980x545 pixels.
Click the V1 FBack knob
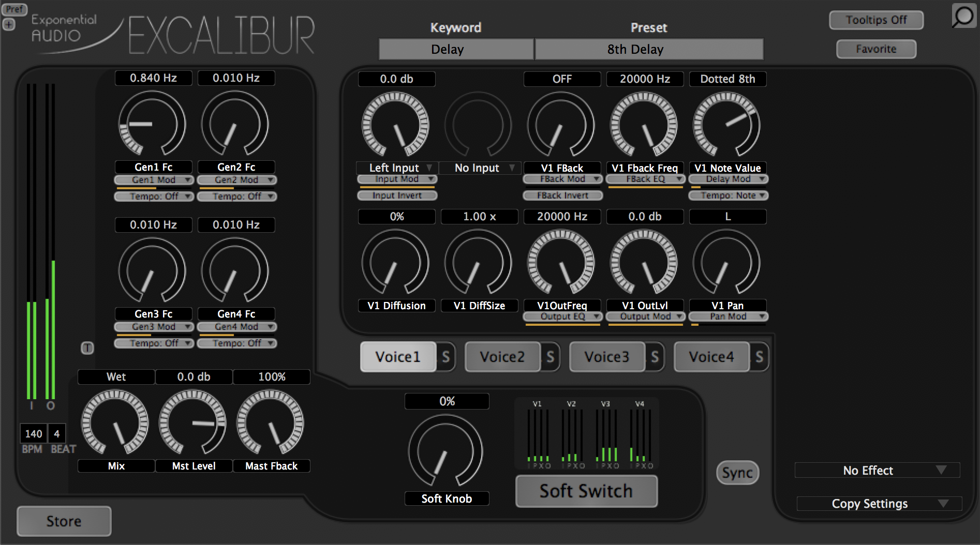pyautogui.click(x=561, y=125)
